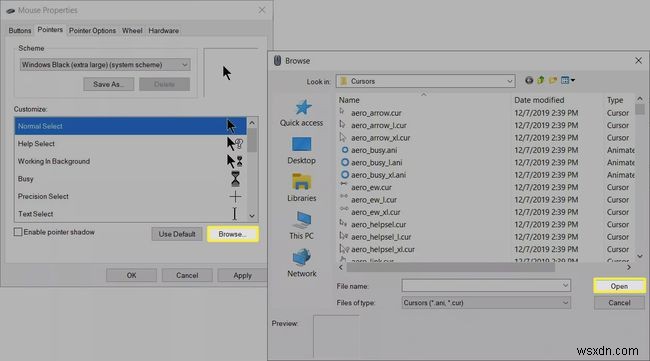
Task: Select Network in the Browse sidebar
Action: 301,263
